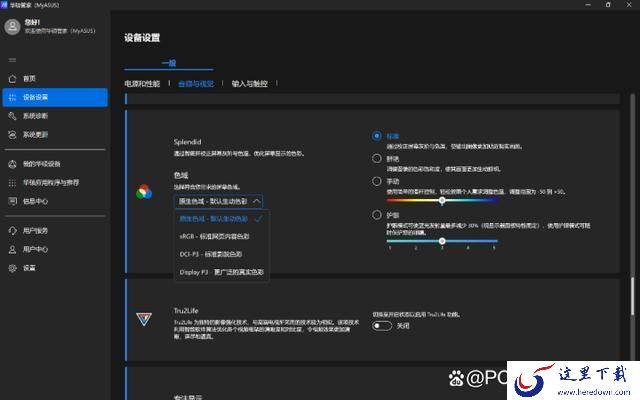Click the Tru2Life triangle icon

click(x=144, y=319)
